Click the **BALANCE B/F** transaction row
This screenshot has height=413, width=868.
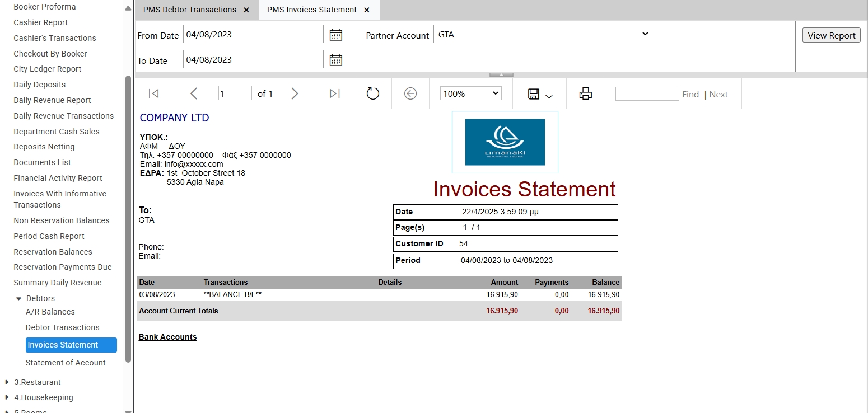point(379,294)
